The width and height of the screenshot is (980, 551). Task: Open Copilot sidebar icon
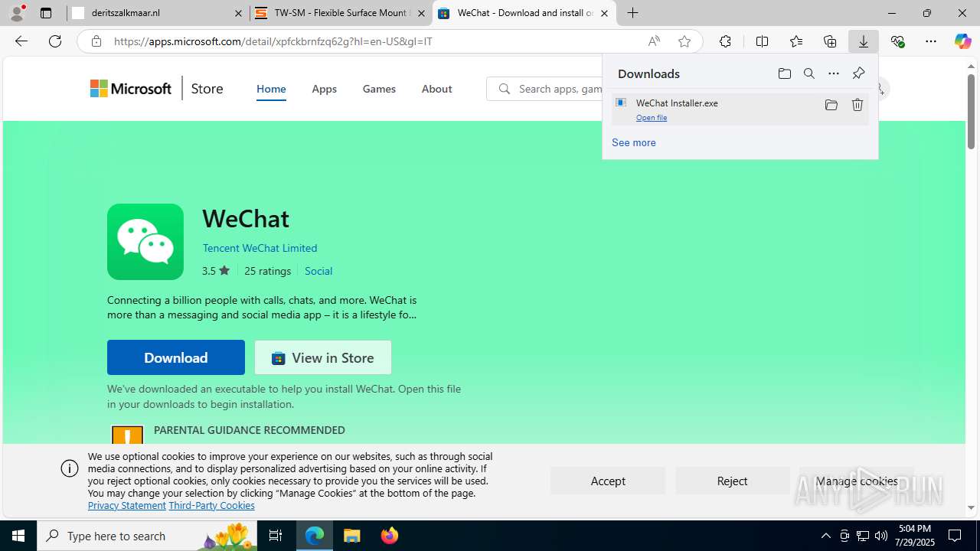coord(962,41)
